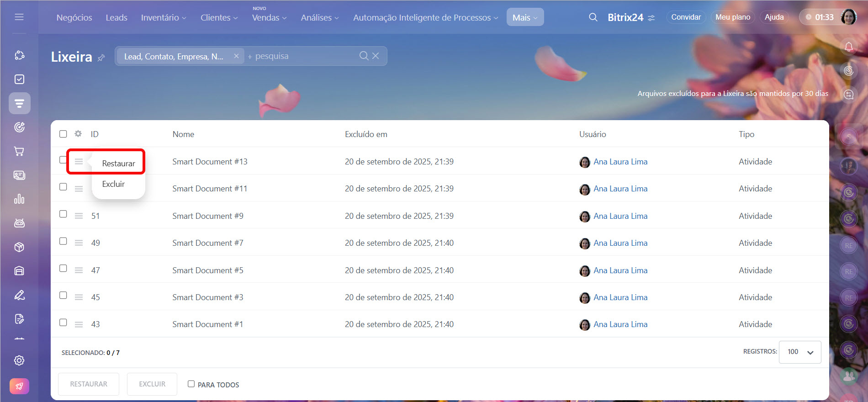Toggle the select-all checkbox in table header
Image resolution: width=868 pixels, height=402 pixels.
pyautogui.click(x=63, y=134)
